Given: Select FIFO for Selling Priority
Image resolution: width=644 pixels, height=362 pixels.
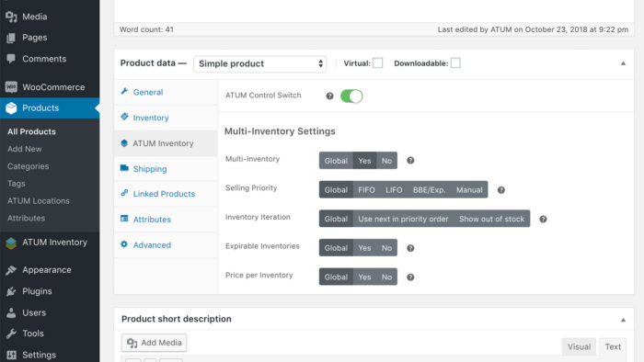Looking at the screenshot, I should tap(366, 190).
